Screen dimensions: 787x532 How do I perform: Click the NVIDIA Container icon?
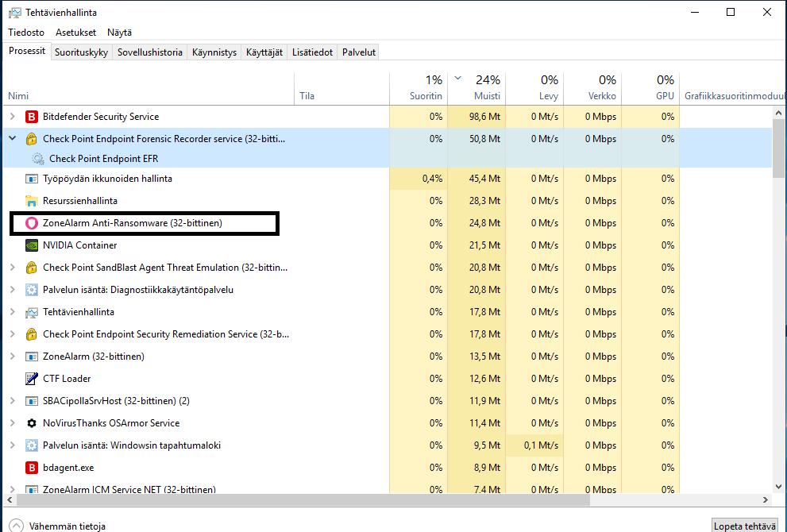pyautogui.click(x=32, y=245)
